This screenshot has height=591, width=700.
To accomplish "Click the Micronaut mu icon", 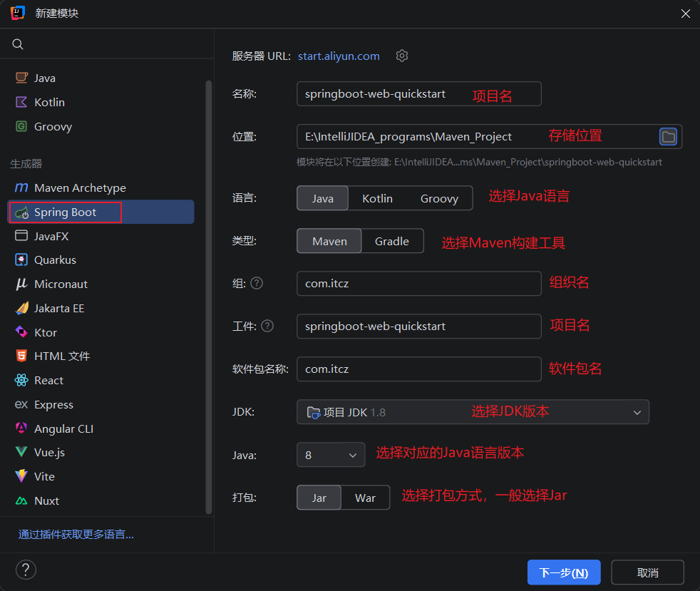I will (21, 284).
